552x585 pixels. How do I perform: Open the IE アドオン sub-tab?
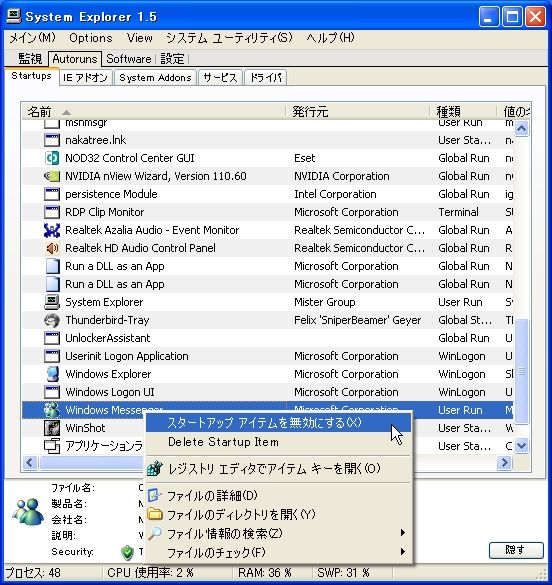point(85,78)
